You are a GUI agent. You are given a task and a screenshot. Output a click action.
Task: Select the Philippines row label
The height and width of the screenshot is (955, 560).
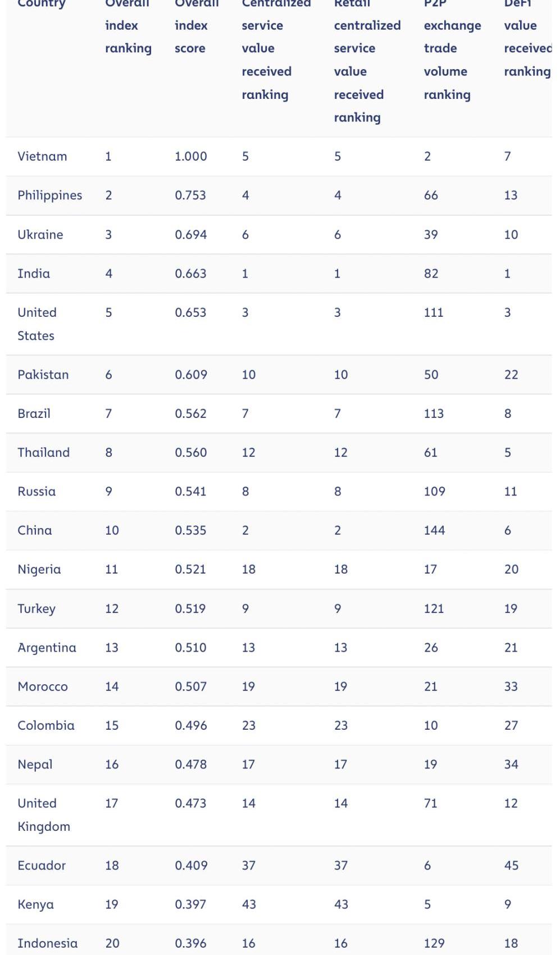(x=49, y=195)
